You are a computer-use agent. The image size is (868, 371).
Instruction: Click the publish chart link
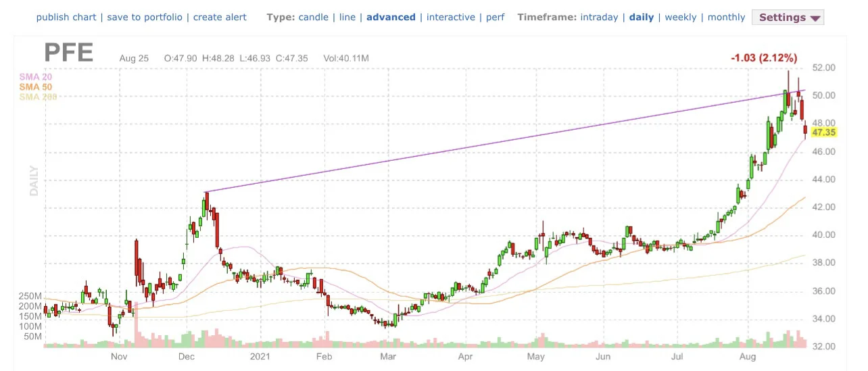point(66,18)
